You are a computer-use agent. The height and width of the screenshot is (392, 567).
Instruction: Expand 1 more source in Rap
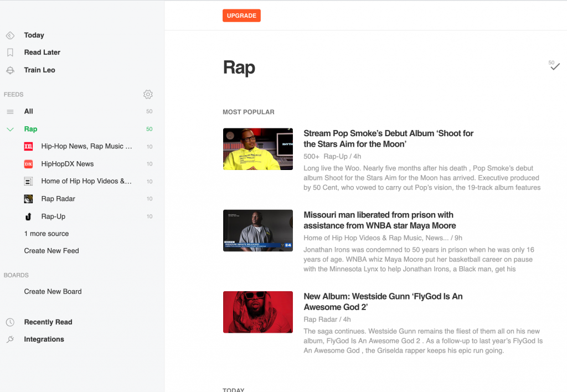[x=47, y=234]
